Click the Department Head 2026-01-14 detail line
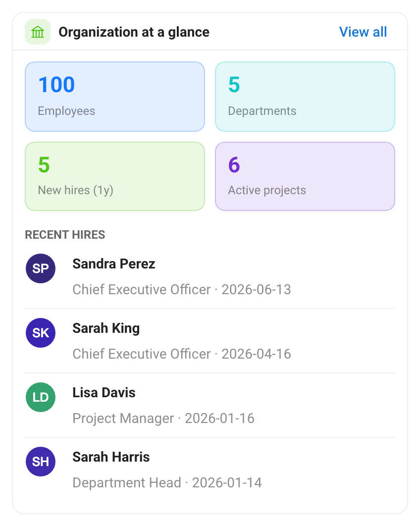The width and height of the screenshot is (420, 526). tap(167, 483)
